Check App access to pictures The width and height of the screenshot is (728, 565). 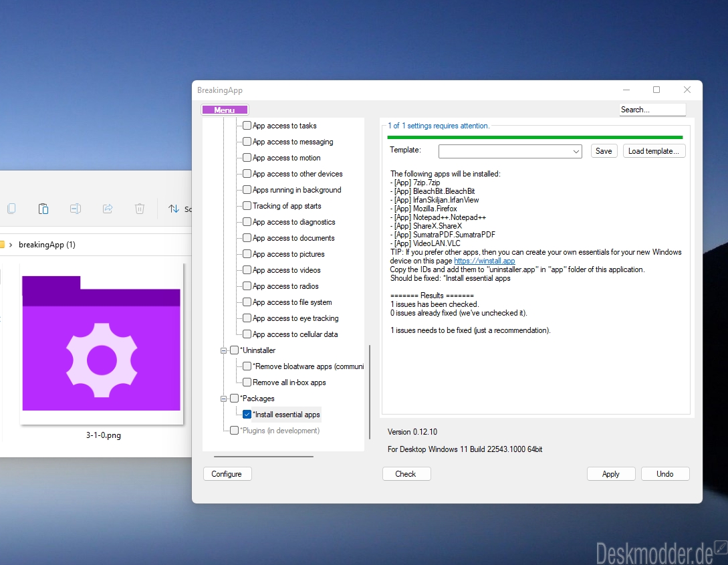coord(247,253)
